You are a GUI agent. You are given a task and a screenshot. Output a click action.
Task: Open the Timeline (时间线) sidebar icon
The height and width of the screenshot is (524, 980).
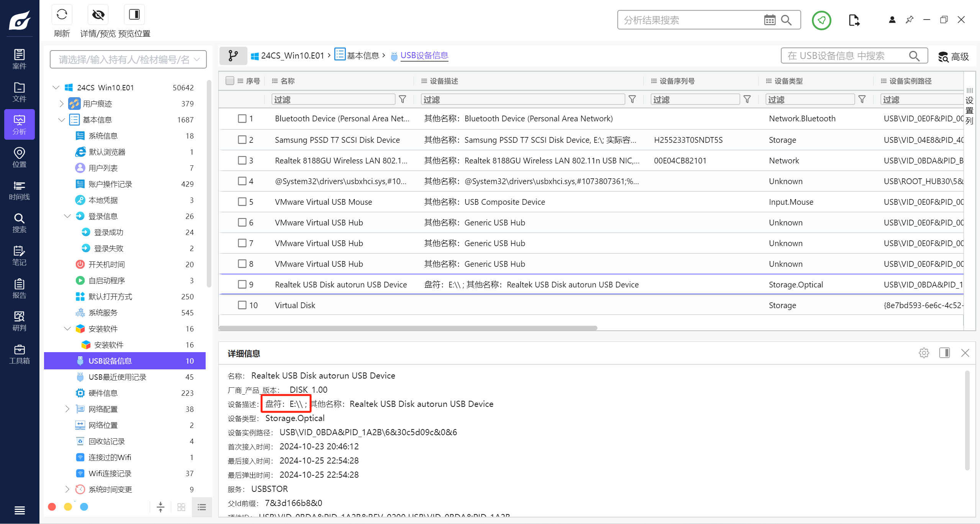coord(19,190)
